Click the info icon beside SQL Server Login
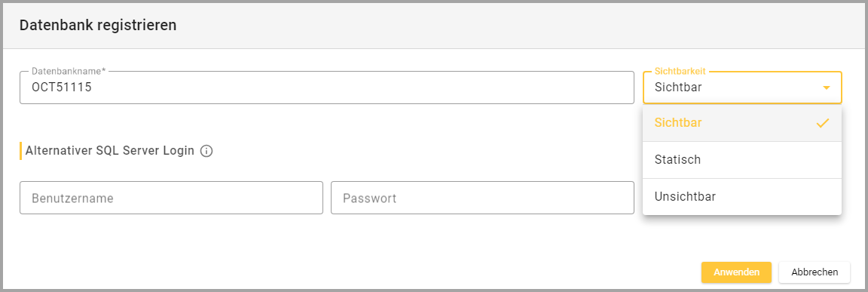Viewport: 868px width, 292px height. 206,151
